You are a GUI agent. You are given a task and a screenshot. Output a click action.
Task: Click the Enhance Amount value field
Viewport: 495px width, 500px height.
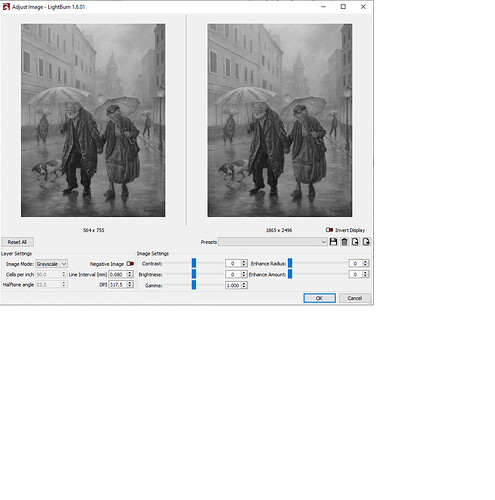click(355, 274)
